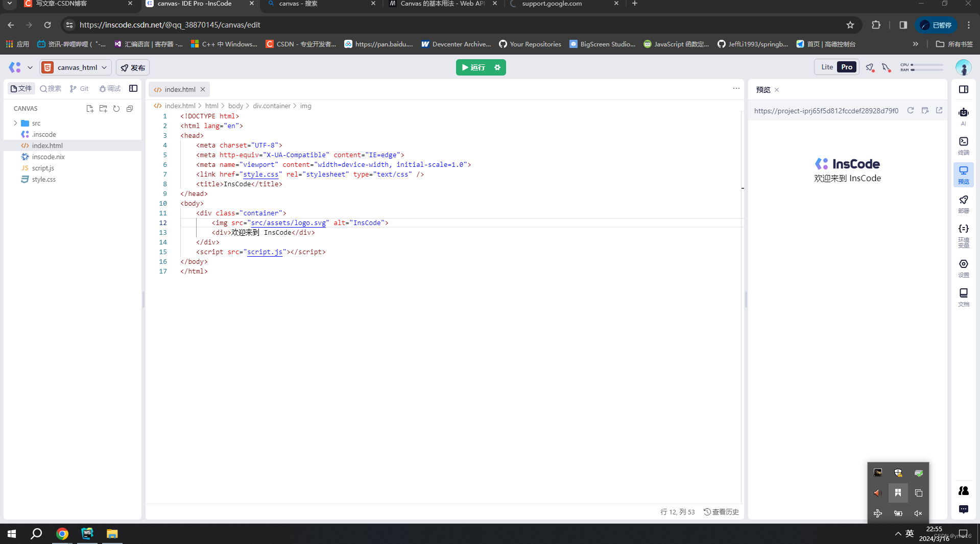Viewport: 980px width, 544px height.
Task: Open run settings gear beside Run
Action: [x=497, y=67]
